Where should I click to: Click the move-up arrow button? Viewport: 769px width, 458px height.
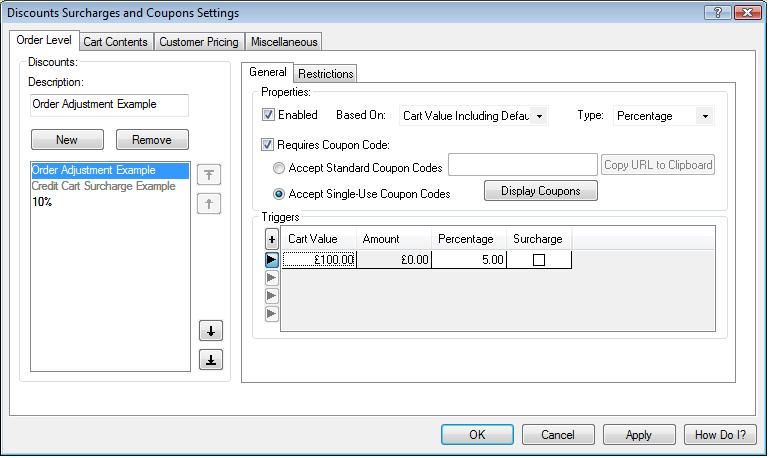pos(209,204)
